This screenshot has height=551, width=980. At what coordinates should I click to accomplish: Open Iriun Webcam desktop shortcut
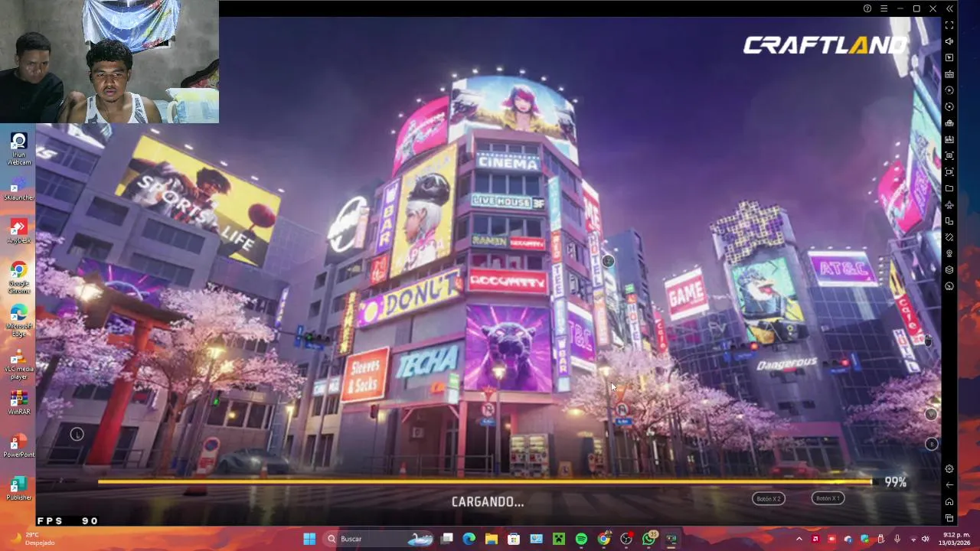point(19,148)
